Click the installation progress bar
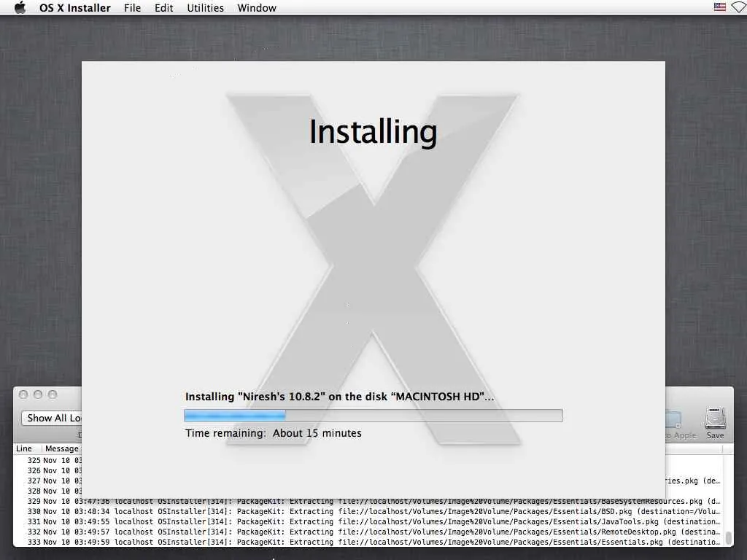The width and height of the screenshot is (747, 560). coord(373,416)
